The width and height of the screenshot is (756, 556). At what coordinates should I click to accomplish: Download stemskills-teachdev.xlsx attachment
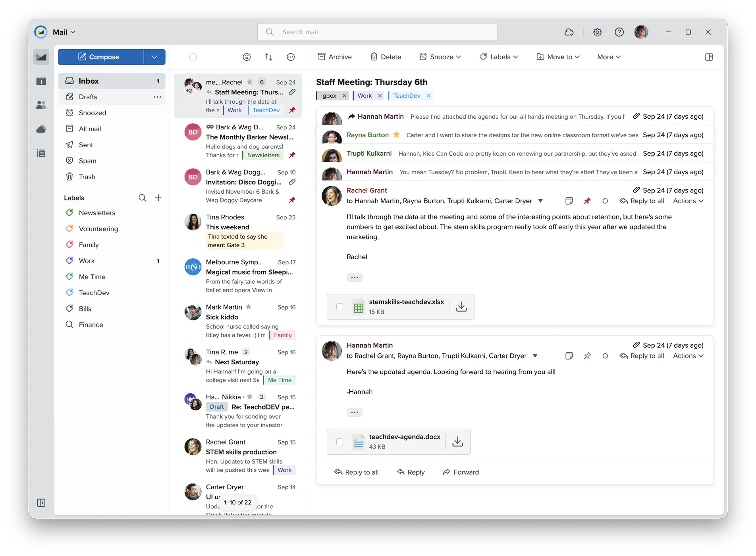[461, 307]
